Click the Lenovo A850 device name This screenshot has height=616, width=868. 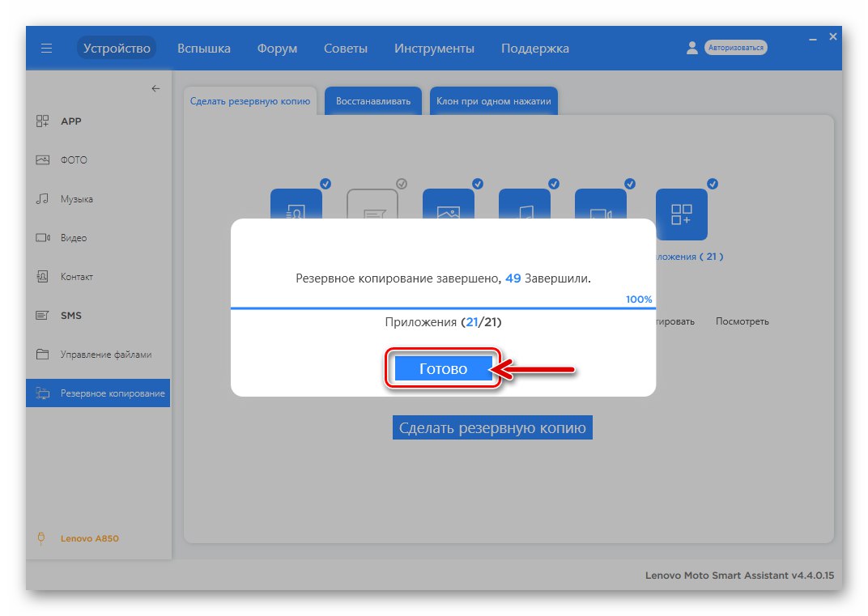coord(90,538)
